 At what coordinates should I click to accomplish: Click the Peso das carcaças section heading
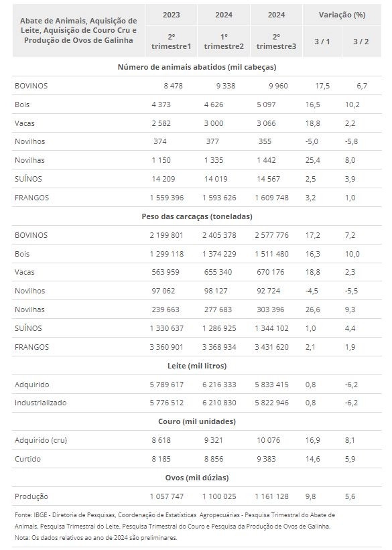(x=197, y=216)
